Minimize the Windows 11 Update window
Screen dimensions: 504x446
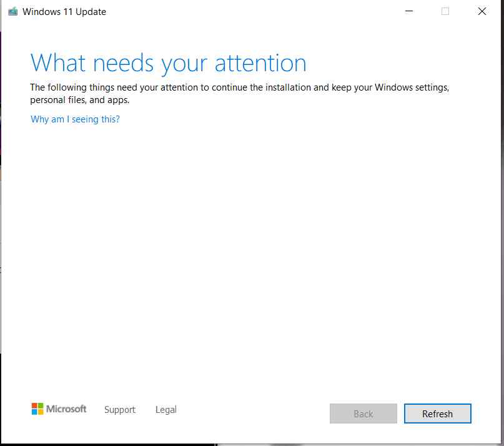tap(409, 11)
